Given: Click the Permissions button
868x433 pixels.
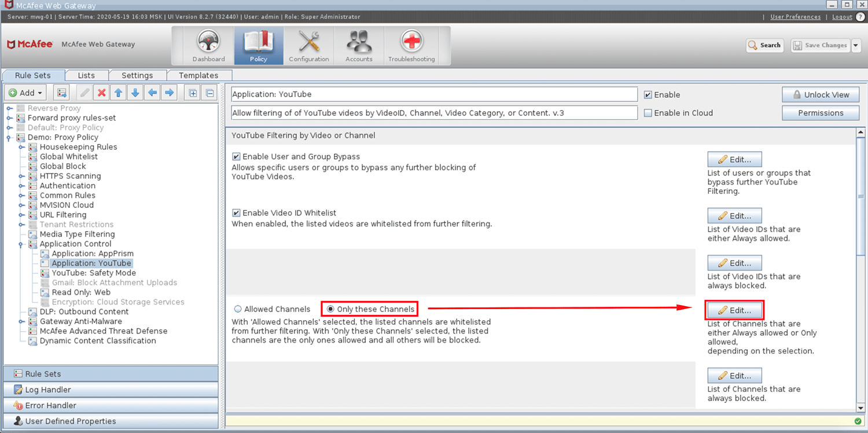Looking at the screenshot, I should click(821, 113).
